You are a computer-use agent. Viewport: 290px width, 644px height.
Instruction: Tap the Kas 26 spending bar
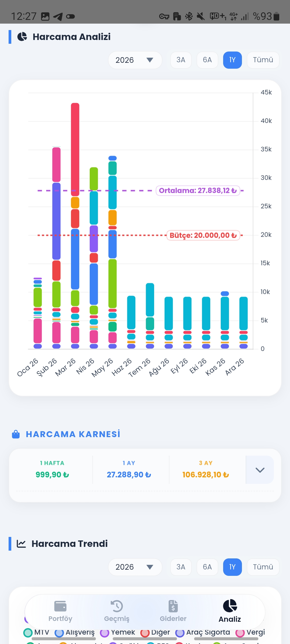(225, 320)
